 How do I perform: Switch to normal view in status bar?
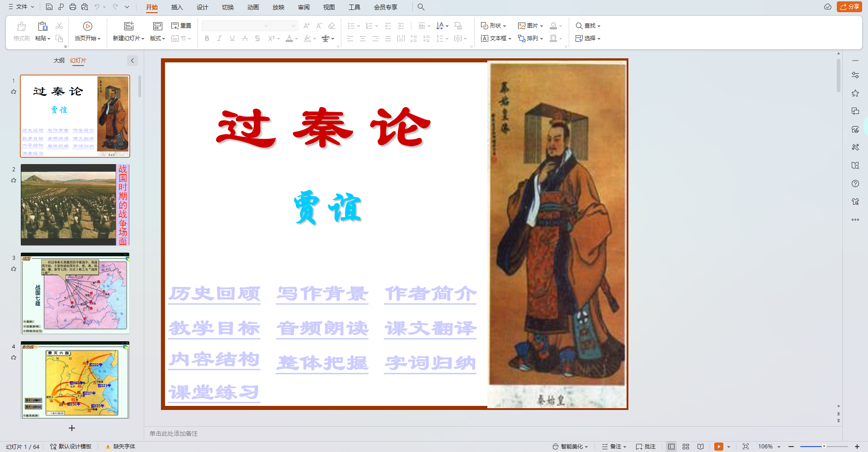tap(671, 447)
